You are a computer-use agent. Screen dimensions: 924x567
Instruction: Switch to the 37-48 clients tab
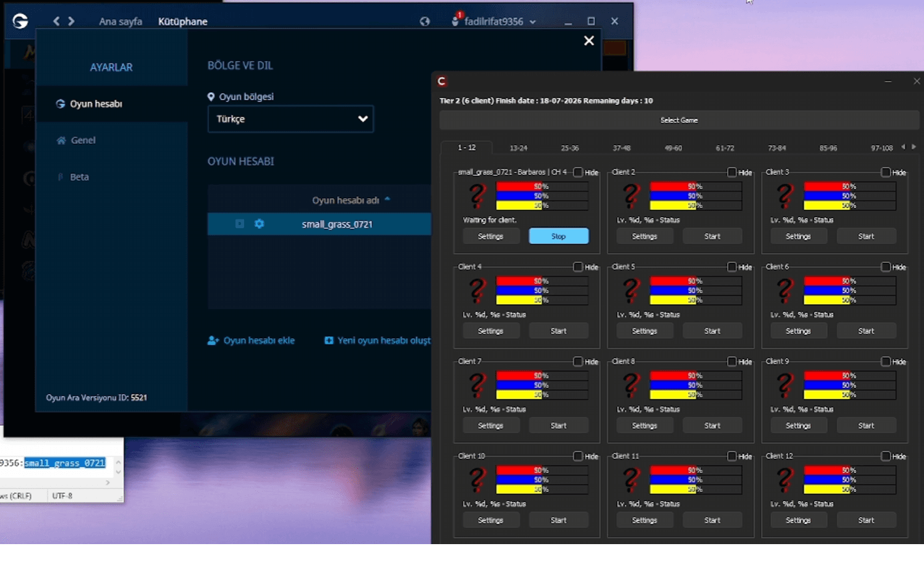[621, 148]
